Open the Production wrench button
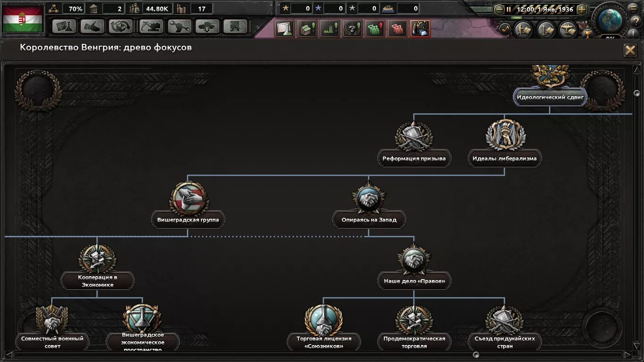Screen dimensions: 644x362 (179, 26)
